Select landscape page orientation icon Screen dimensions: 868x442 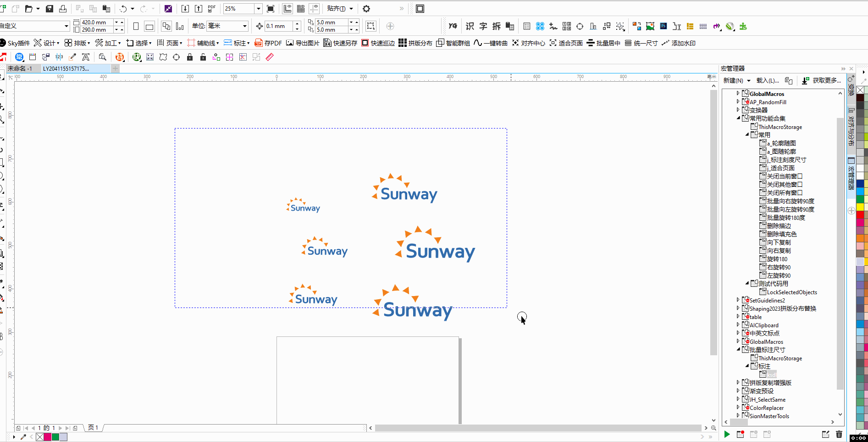[149, 26]
